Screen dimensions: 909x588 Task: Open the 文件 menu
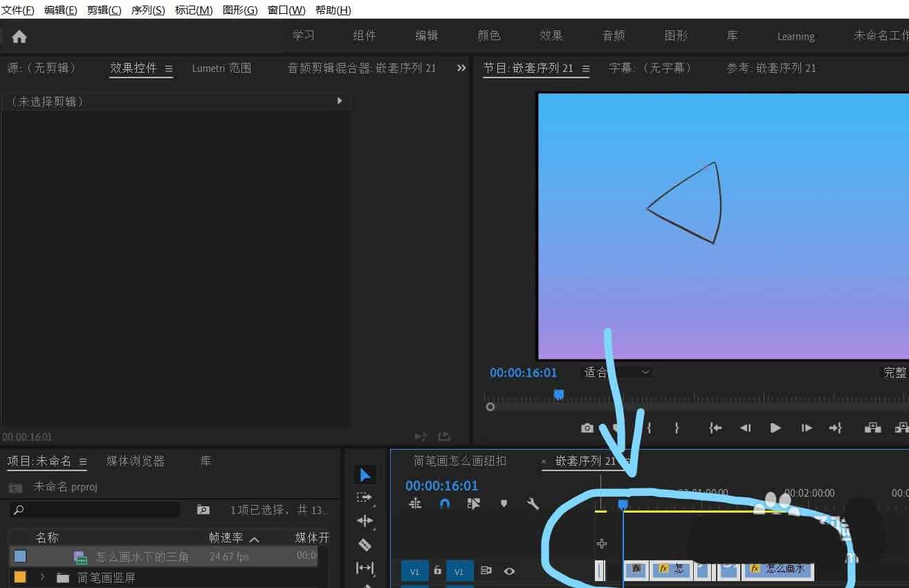click(18, 10)
